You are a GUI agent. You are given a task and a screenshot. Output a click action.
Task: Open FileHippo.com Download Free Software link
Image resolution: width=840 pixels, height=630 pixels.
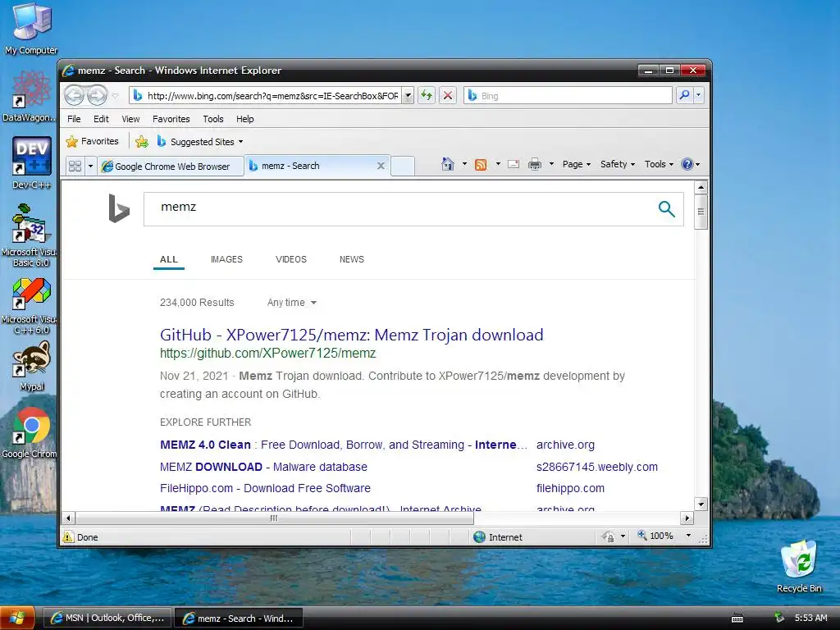click(x=265, y=488)
